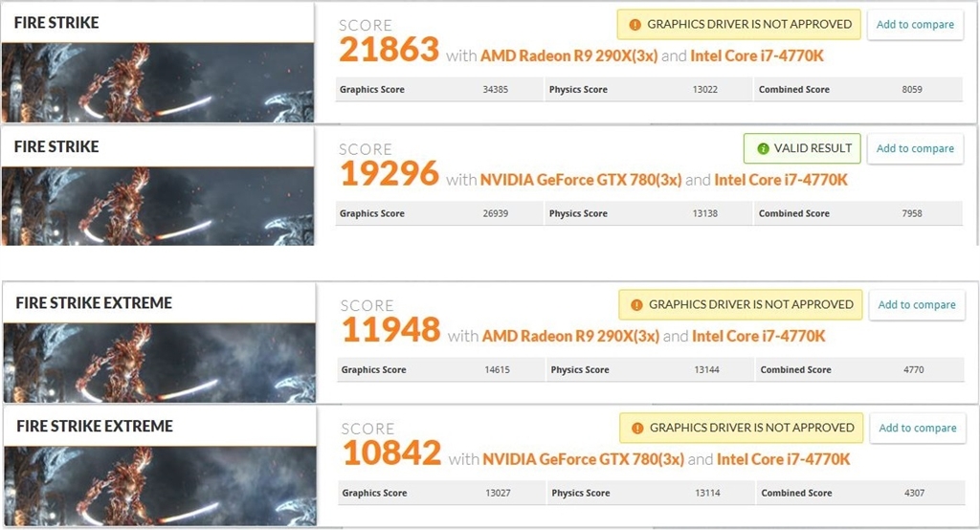Open the Fire Strike thumbnail for the 19296 result

pyautogui.click(x=158, y=206)
